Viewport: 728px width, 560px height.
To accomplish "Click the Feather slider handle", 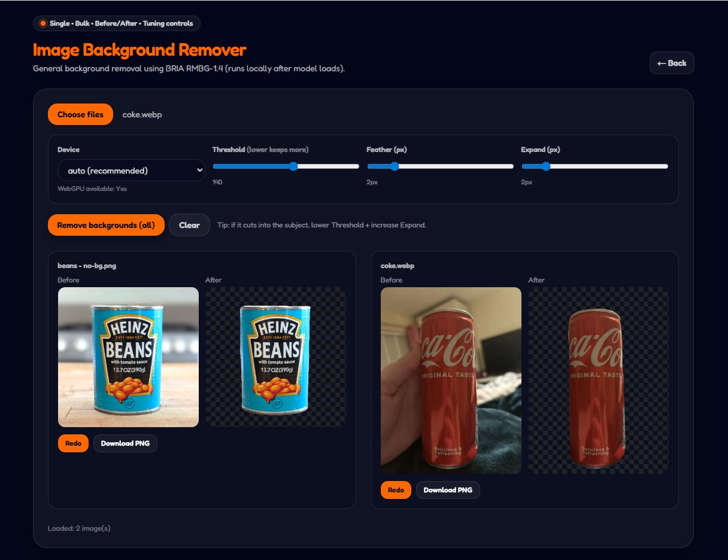I will tap(394, 166).
